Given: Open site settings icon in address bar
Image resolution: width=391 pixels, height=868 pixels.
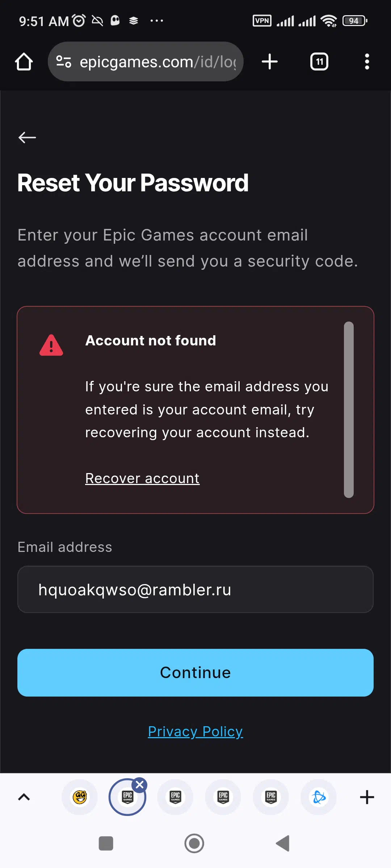Looking at the screenshot, I should pyautogui.click(x=64, y=61).
